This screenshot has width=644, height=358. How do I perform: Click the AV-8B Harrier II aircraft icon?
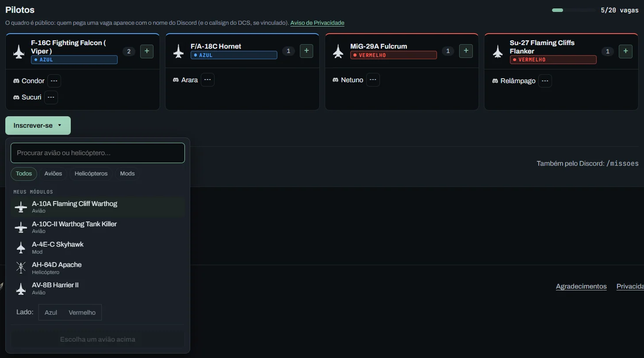[21, 289]
